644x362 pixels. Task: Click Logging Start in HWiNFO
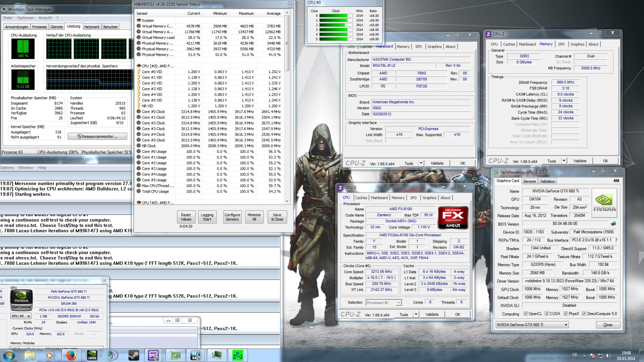click(x=207, y=217)
